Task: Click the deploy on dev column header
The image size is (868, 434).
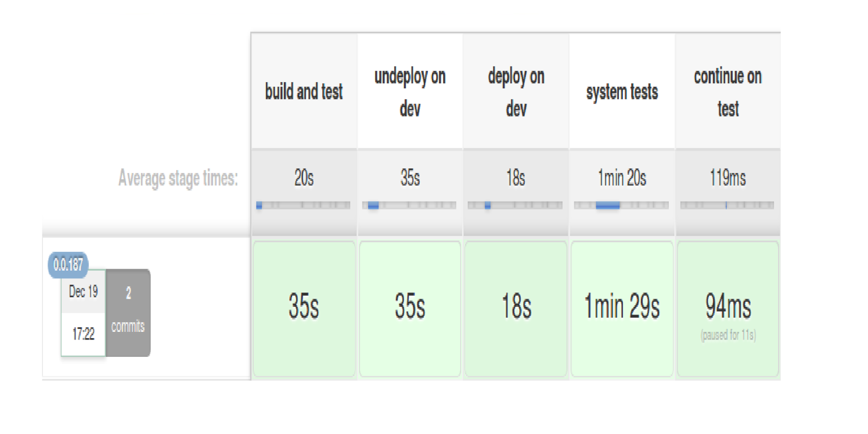Action: point(516,91)
